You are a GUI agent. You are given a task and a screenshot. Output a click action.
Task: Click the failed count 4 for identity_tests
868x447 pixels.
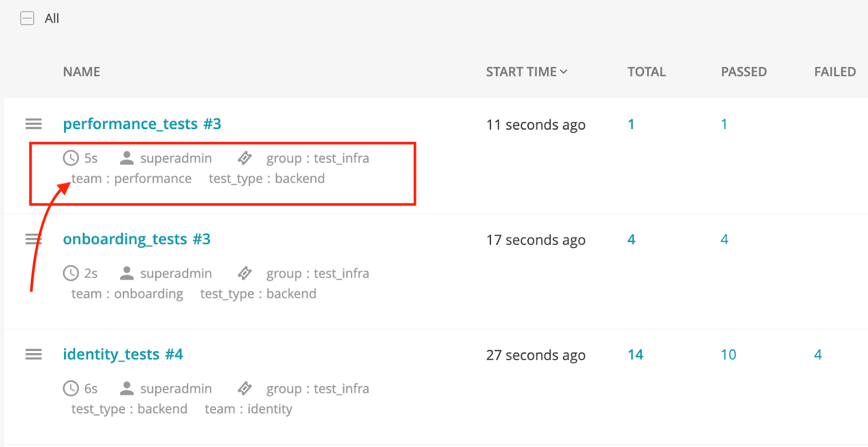[818, 354]
